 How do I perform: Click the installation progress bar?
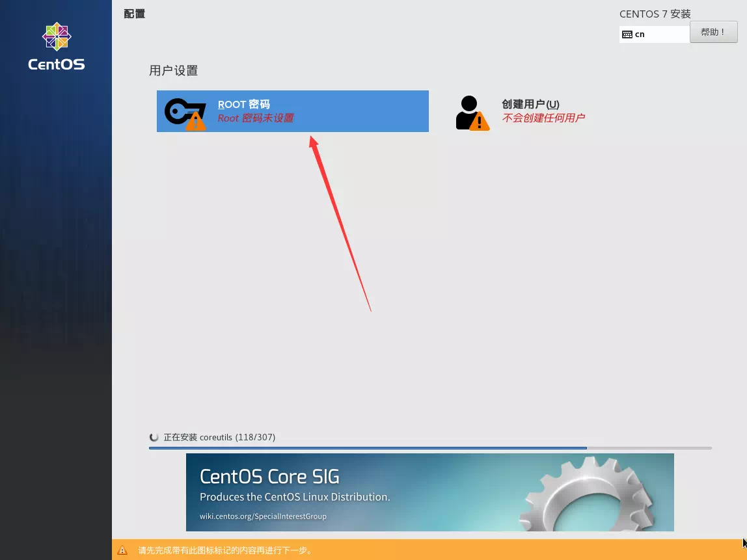click(x=429, y=448)
